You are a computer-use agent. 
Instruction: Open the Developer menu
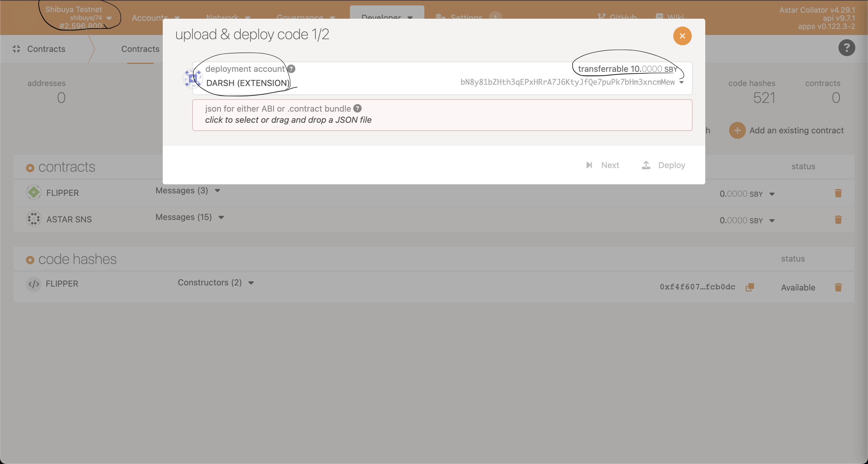point(387,17)
